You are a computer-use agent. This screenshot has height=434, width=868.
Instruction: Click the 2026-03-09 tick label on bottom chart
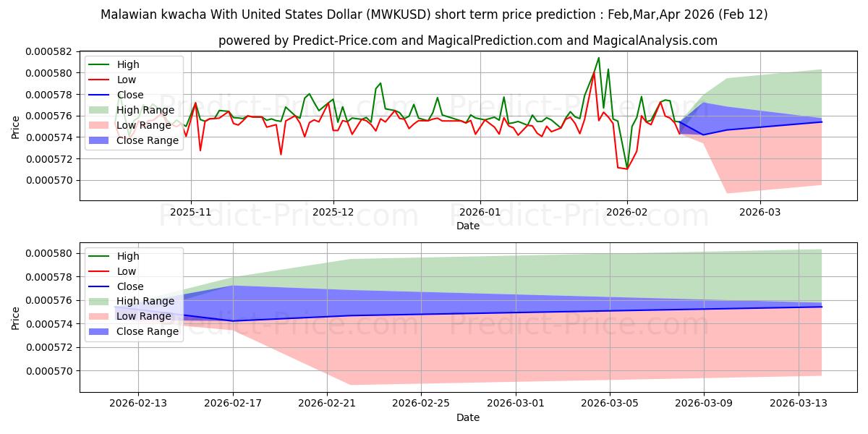pos(704,404)
